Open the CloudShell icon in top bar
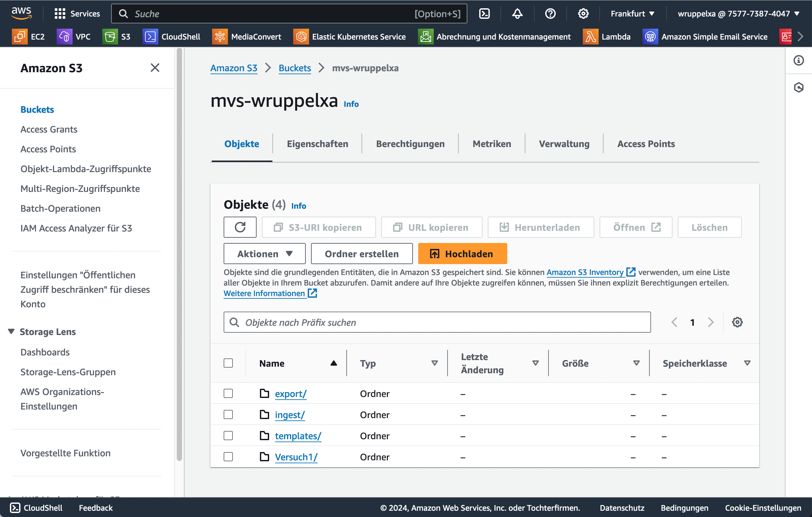Screen dimensions: 812x517 click(484, 14)
